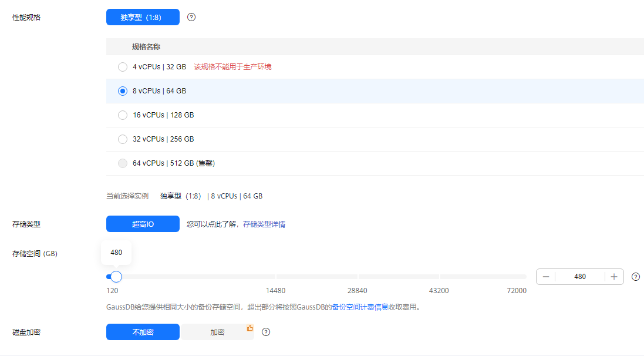Image resolution: width=644 pixels, height=356 pixels.
Task: Keep disk encryption as 不加密
Action: tap(143, 332)
